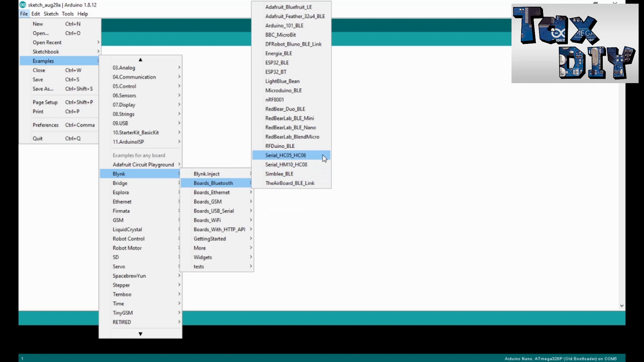Open Boards_USB_Serial submenu
Screen dimensions: 644x362
coord(217,211)
